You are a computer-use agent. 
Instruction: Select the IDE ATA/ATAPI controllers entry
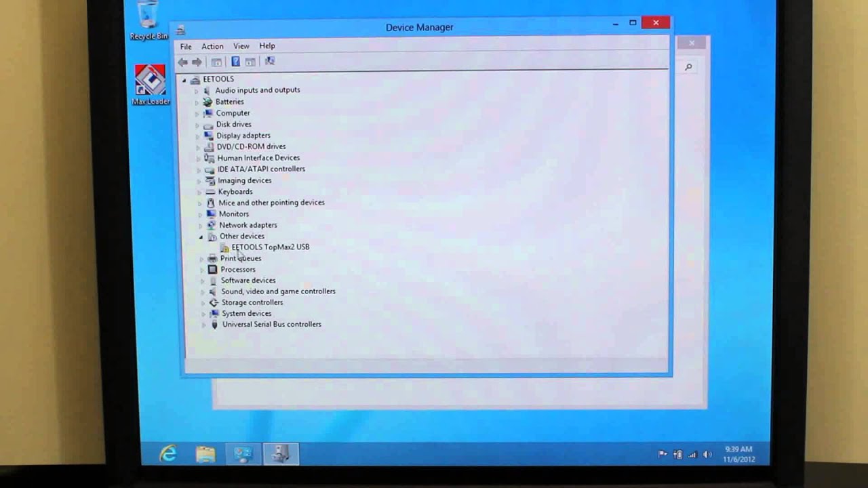pyautogui.click(x=261, y=169)
